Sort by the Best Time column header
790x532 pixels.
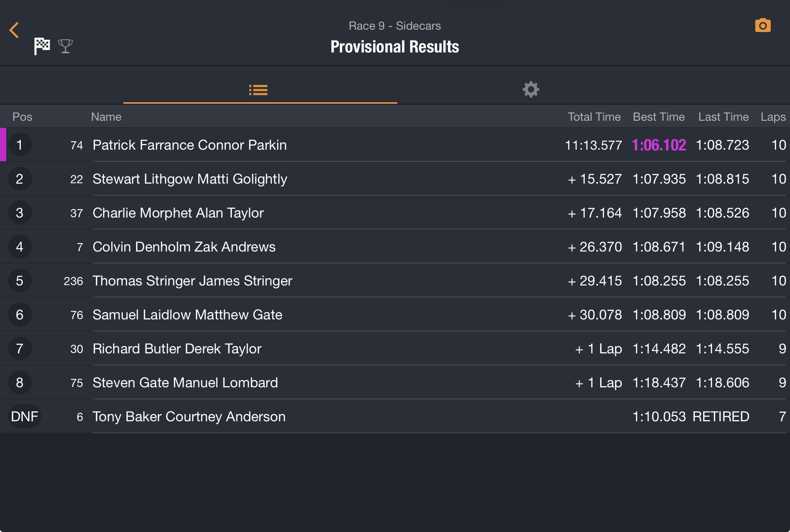tap(659, 117)
